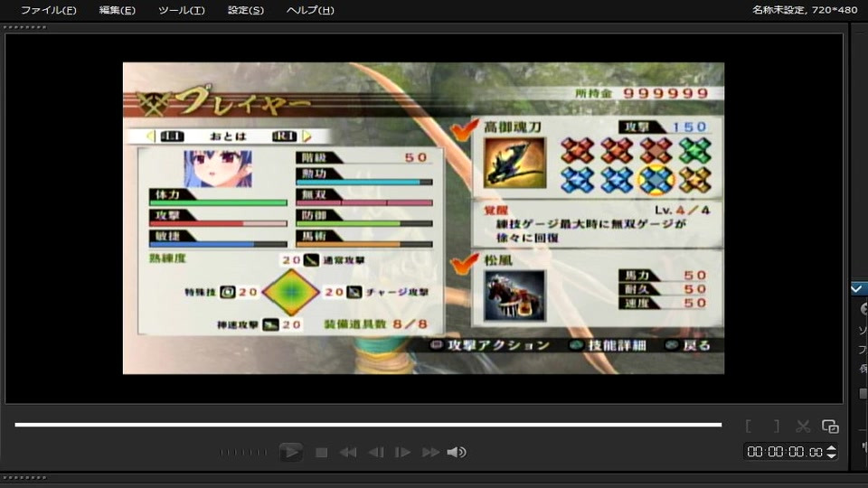Set mark-out with the right bracket icon
The height and width of the screenshot is (488, 868).
777,426
